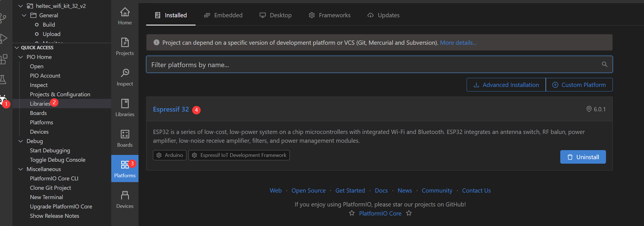Click the version pin icon beside 6.0.1
The image size is (644, 226).
click(589, 109)
